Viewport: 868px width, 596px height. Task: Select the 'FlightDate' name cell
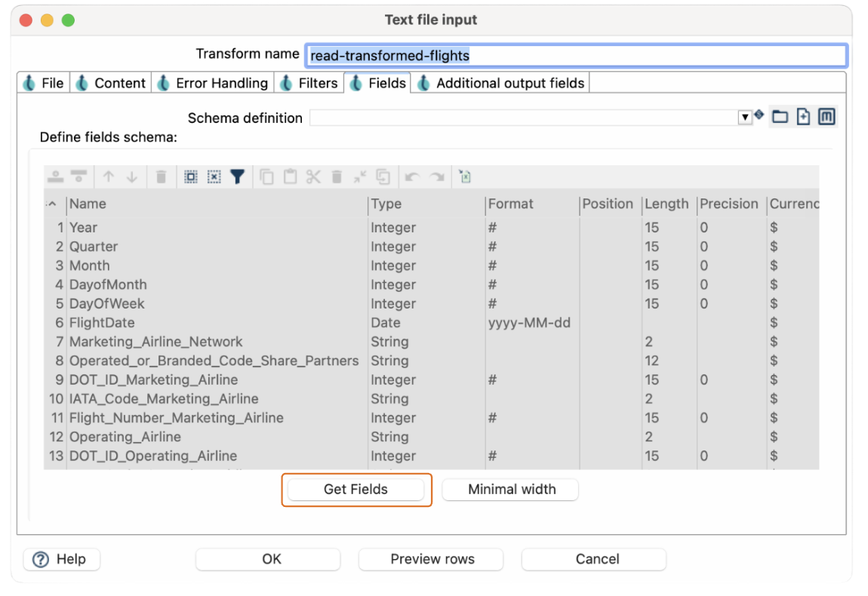(217, 323)
